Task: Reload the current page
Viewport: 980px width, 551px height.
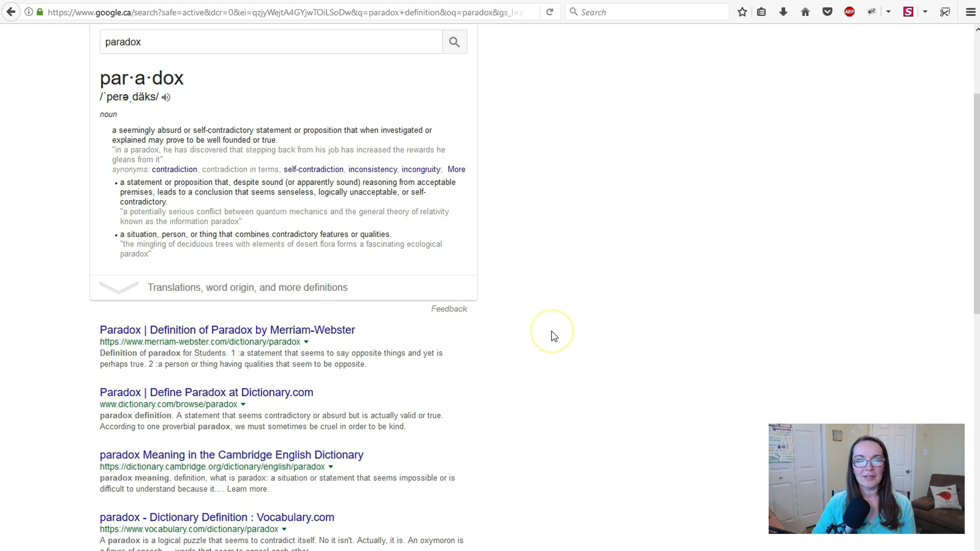Action: coord(550,12)
